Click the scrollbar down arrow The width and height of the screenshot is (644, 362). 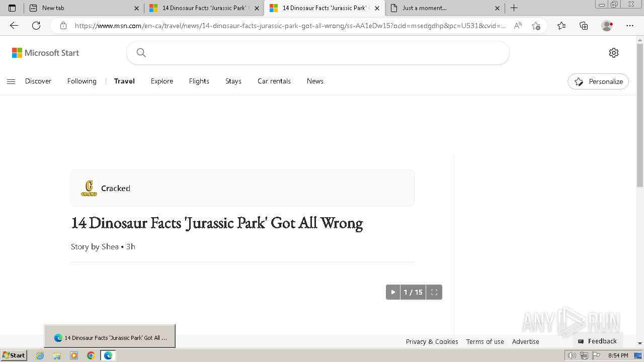point(640,343)
